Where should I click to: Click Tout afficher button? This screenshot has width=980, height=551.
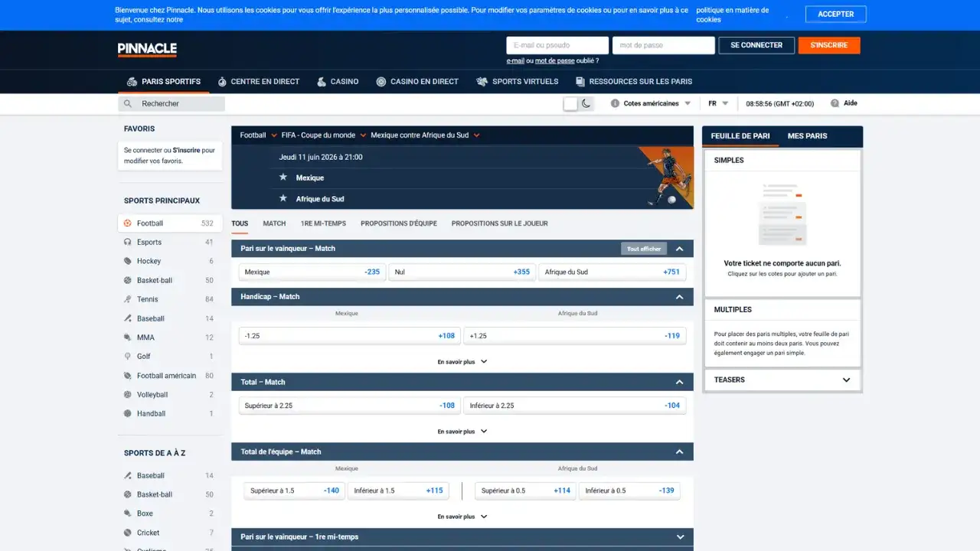(x=644, y=249)
